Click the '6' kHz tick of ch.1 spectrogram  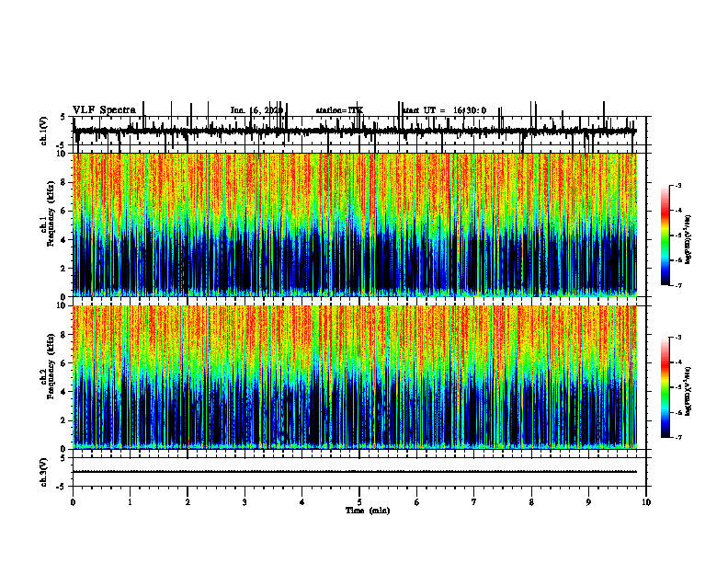[x=64, y=211]
